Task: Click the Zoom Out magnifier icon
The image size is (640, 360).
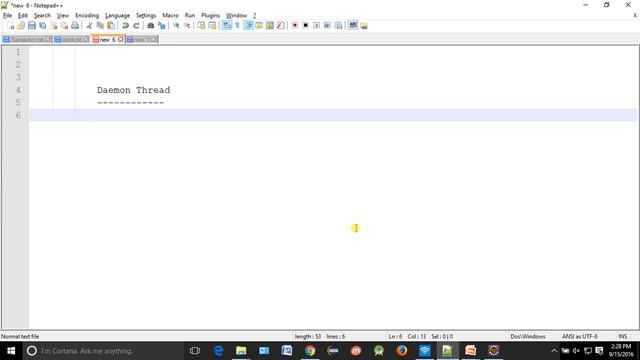Action: point(187,26)
